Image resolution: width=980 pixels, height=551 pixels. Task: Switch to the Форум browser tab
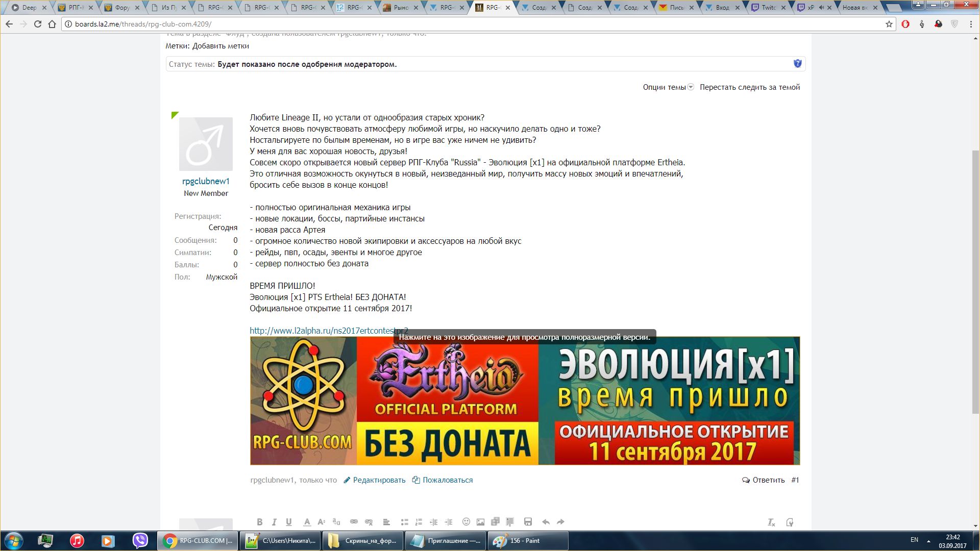(x=121, y=8)
